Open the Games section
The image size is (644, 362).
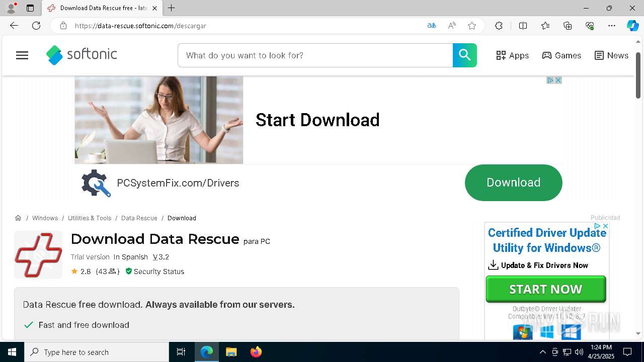[x=561, y=55]
